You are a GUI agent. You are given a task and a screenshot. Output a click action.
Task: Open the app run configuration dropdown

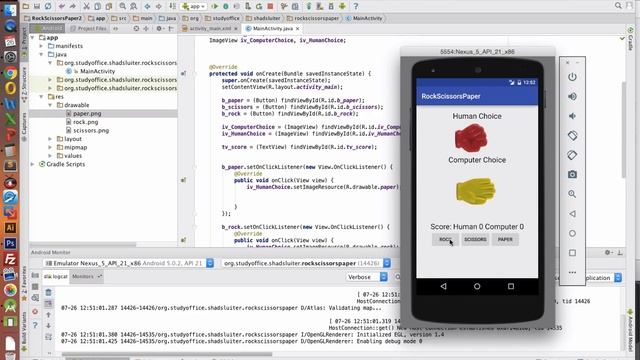(193, 6)
